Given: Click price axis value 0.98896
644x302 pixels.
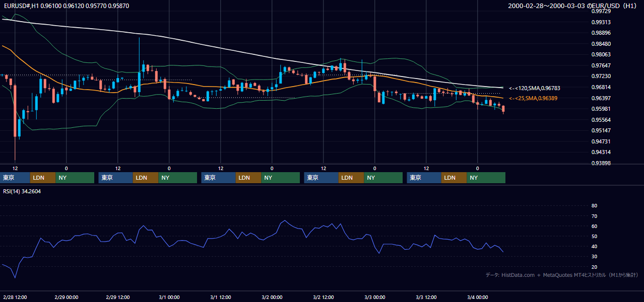Looking at the screenshot, I should pos(601,33).
